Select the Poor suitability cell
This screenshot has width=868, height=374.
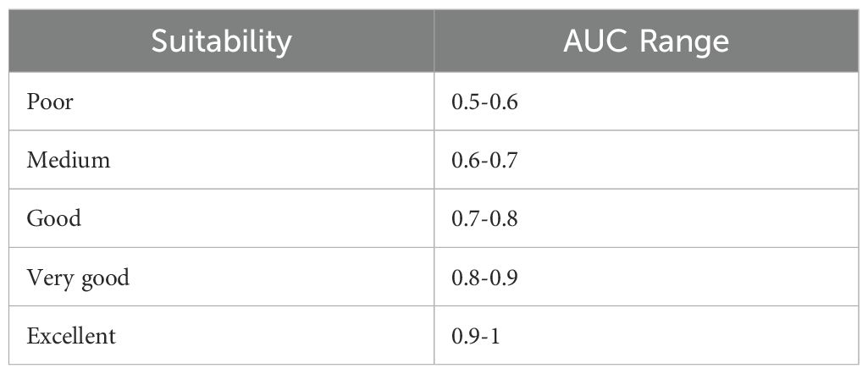coord(50,102)
